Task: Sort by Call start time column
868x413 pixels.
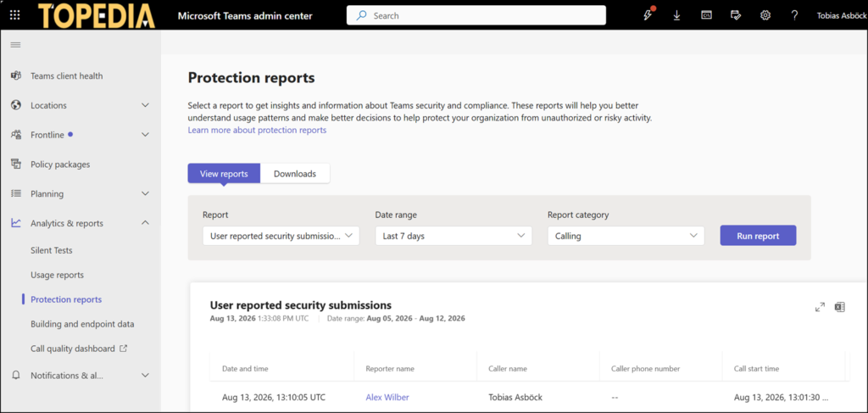Action: click(757, 368)
